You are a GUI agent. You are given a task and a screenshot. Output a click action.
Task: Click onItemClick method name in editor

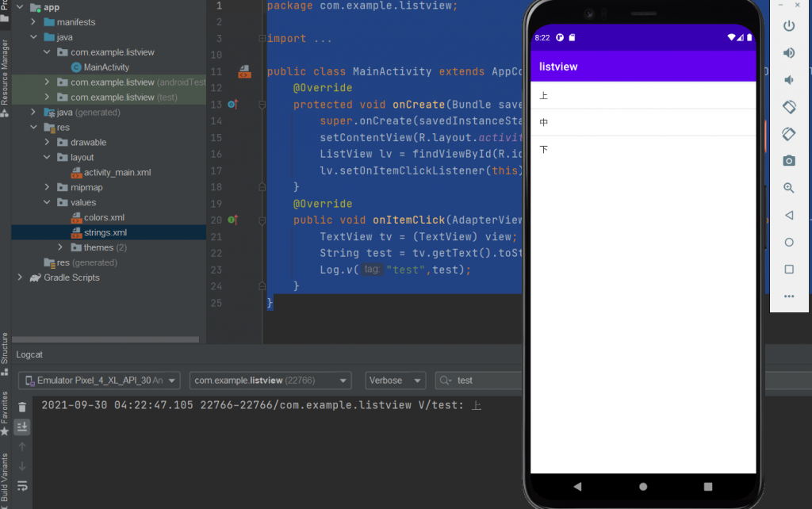point(408,220)
